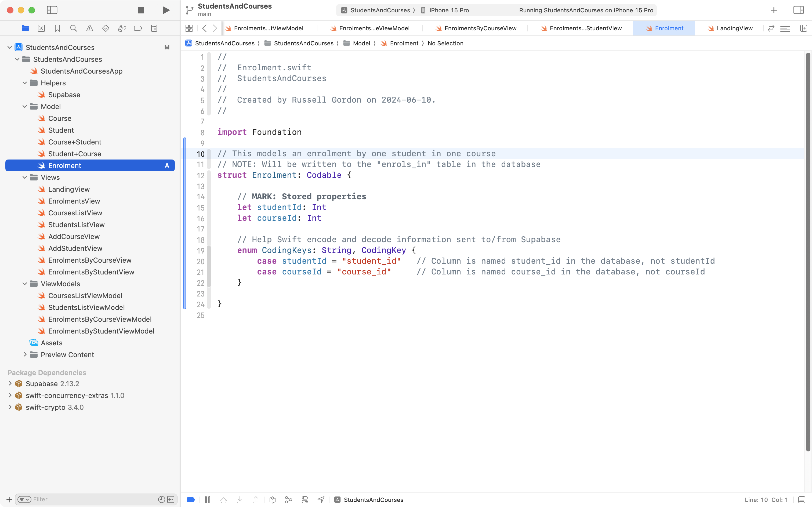Click the Debug Memory Graph icon

(273, 500)
